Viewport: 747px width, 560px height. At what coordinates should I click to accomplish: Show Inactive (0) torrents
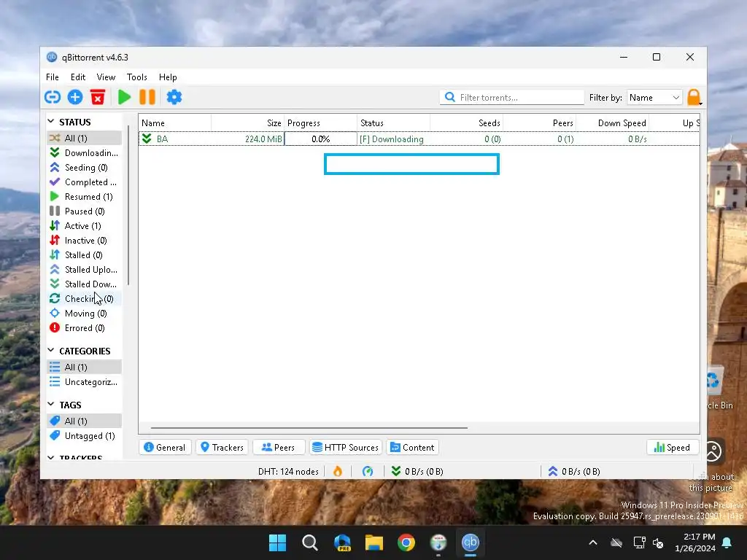[x=85, y=241]
